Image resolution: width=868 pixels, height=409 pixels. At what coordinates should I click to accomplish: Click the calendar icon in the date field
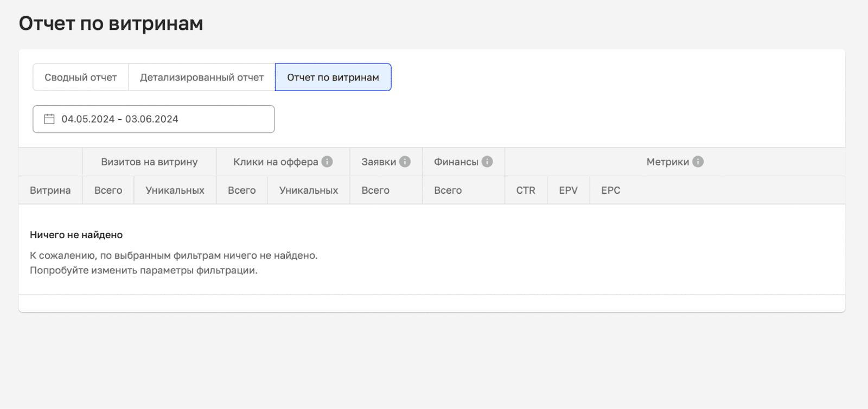[x=49, y=119]
